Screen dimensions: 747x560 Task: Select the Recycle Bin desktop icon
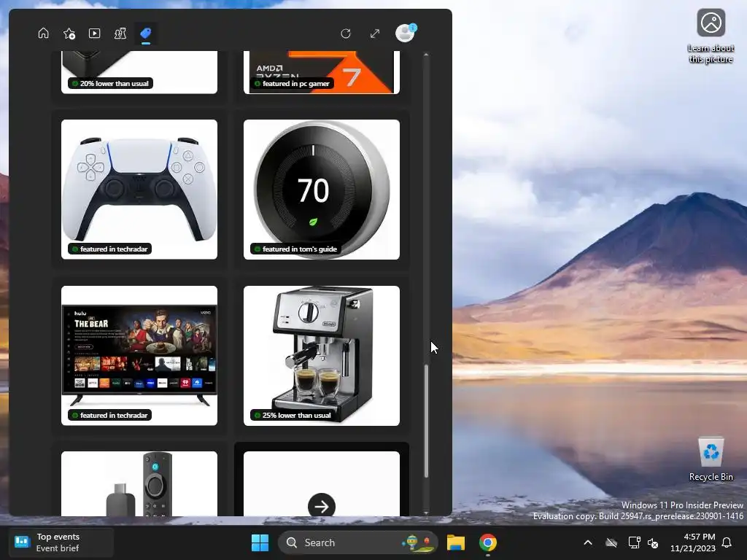pyautogui.click(x=711, y=459)
